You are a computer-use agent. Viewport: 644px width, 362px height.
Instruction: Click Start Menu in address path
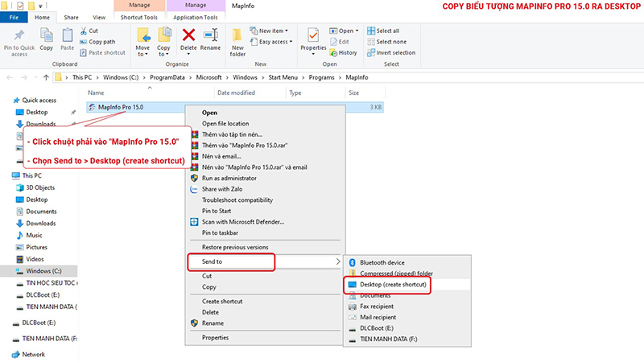tap(283, 77)
